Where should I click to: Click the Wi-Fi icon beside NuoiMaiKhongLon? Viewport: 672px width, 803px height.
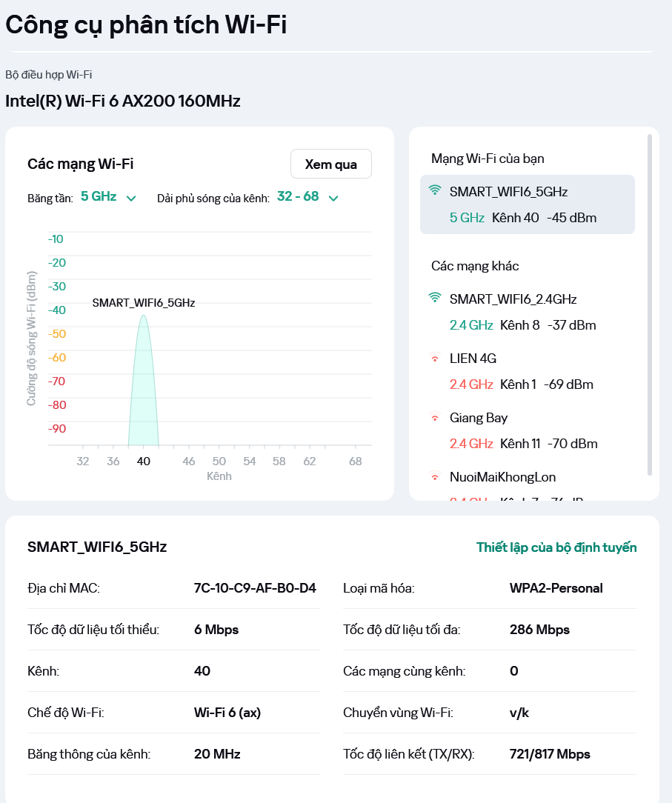coord(435,476)
